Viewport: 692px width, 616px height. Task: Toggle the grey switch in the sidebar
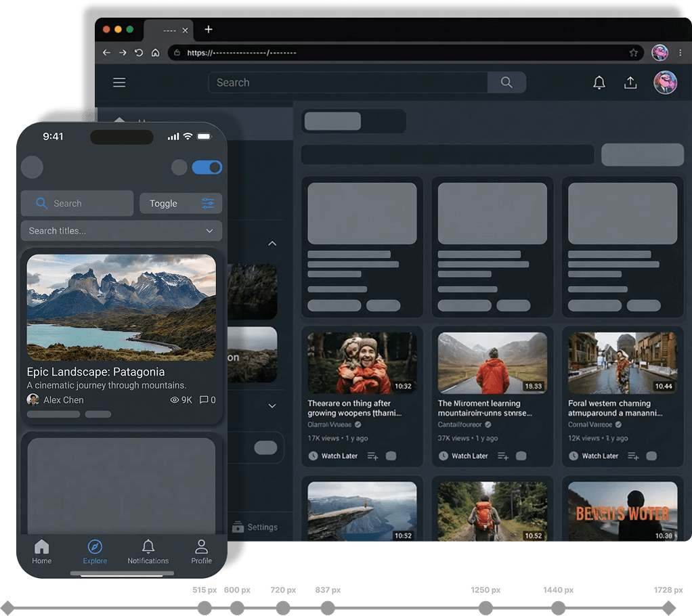click(x=265, y=448)
